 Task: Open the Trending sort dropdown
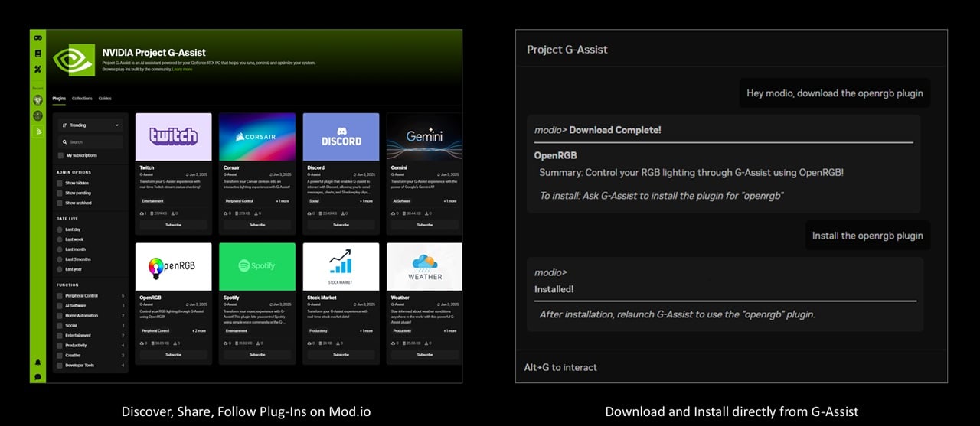[90, 125]
